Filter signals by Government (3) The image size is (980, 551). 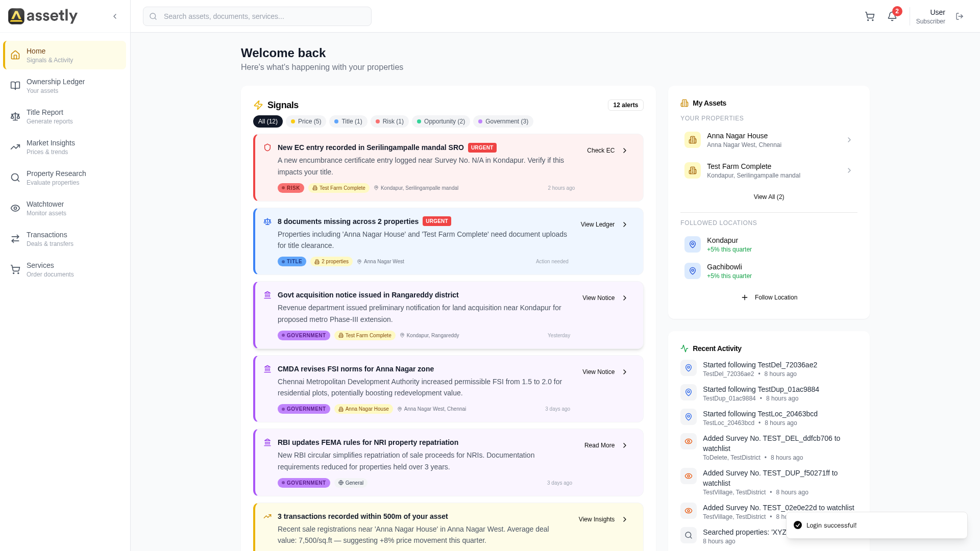[x=503, y=121]
